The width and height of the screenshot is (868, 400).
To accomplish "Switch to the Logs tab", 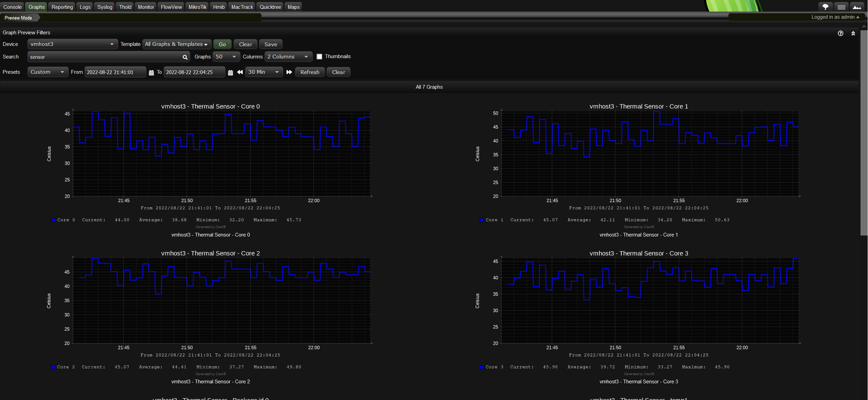I will [x=85, y=7].
